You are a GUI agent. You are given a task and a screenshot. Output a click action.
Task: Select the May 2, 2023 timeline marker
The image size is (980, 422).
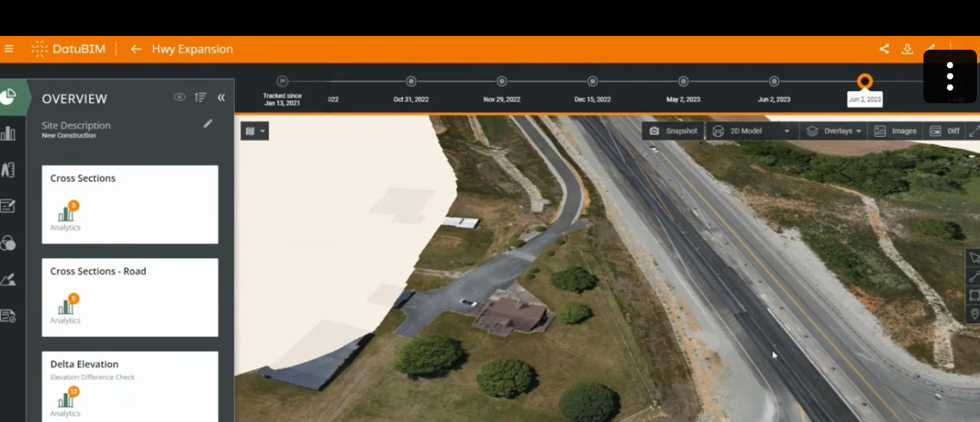pyautogui.click(x=683, y=81)
